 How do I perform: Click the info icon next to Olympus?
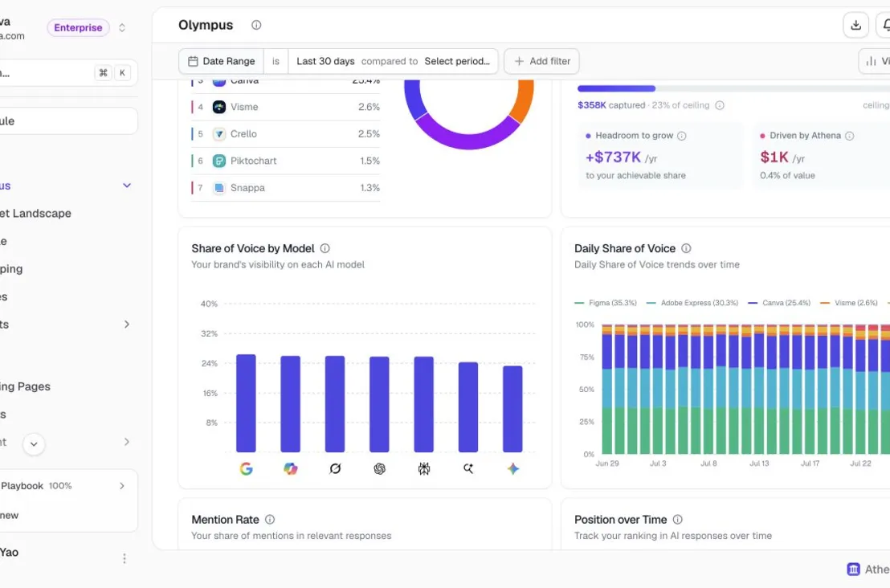(256, 25)
